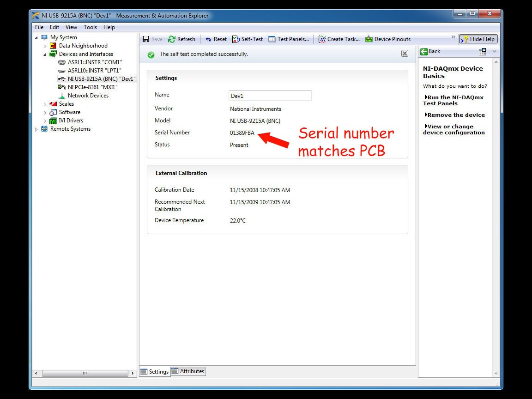The image size is (532, 399).
Task: Expand the IVI Drivers node
Action: coord(45,121)
